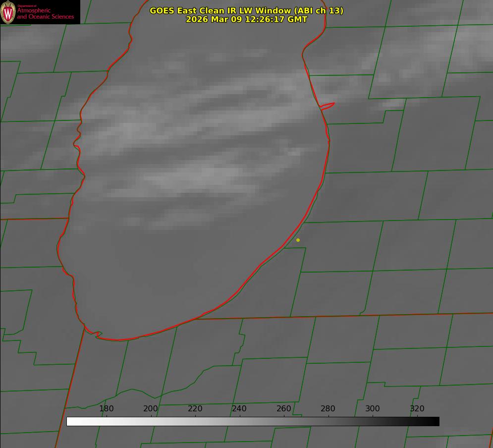
Task: Click the red-outlined spit on the east shore
Action: [328, 106]
